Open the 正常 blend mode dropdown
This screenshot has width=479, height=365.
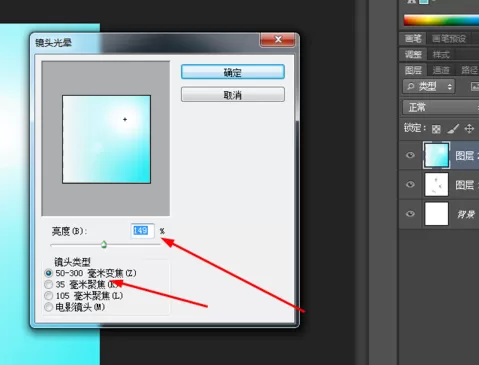[441, 107]
